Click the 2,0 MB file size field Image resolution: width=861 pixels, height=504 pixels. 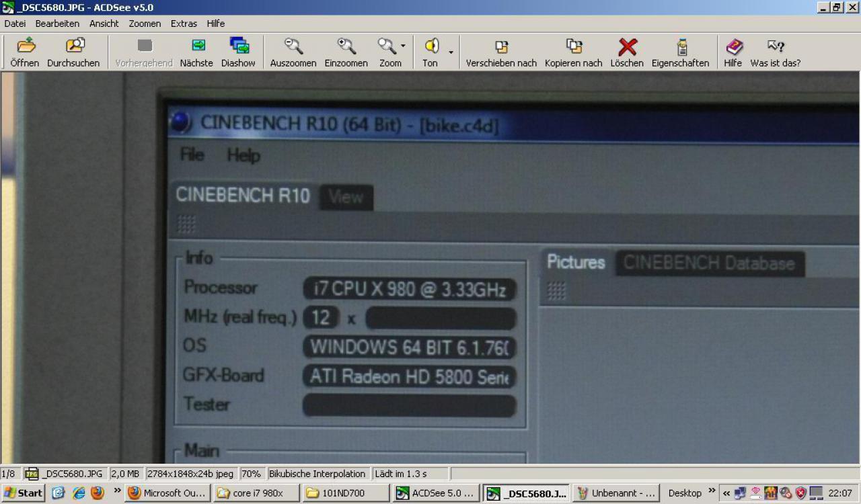pyautogui.click(x=125, y=474)
